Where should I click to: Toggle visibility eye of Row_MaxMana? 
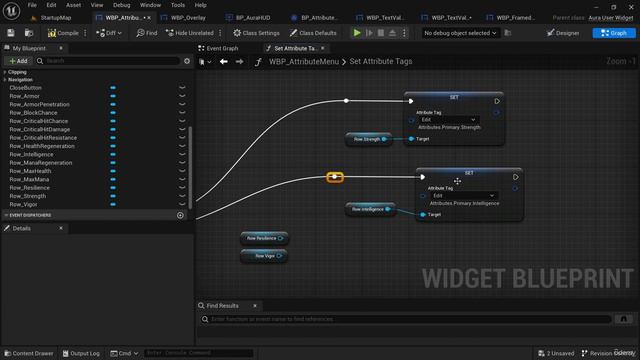(182, 179)
